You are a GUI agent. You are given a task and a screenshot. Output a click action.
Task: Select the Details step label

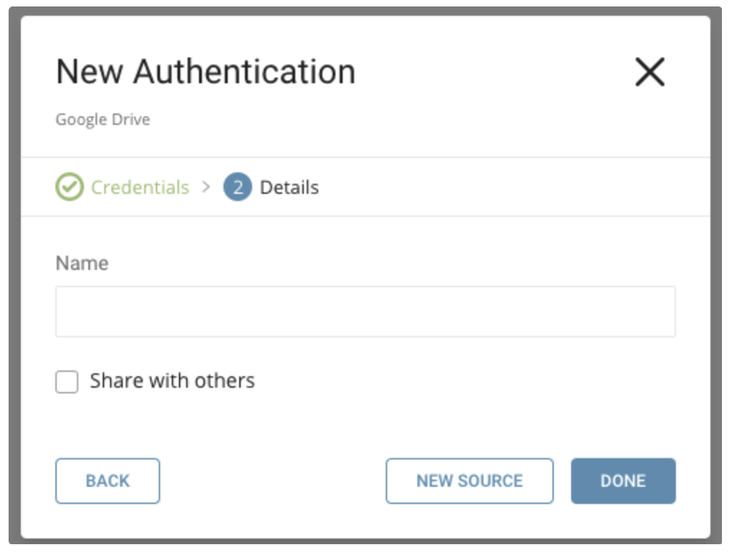click(x=289, y=187)
